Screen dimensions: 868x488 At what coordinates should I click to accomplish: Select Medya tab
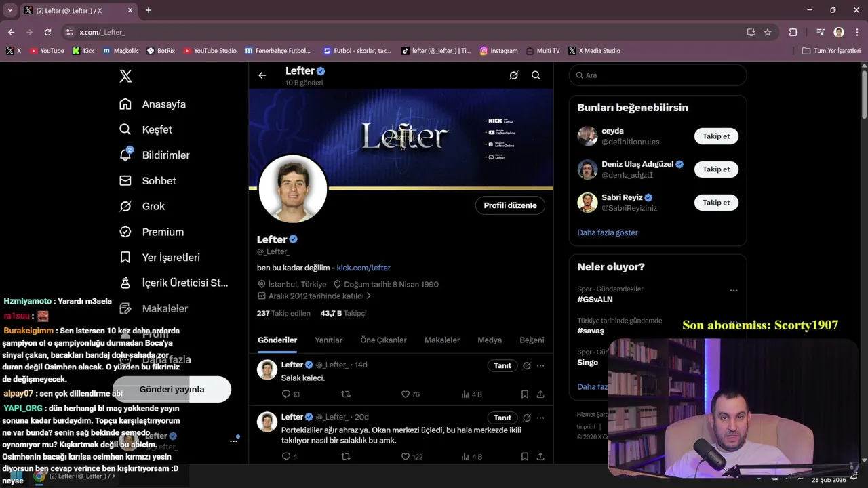(x=490, y=340)
